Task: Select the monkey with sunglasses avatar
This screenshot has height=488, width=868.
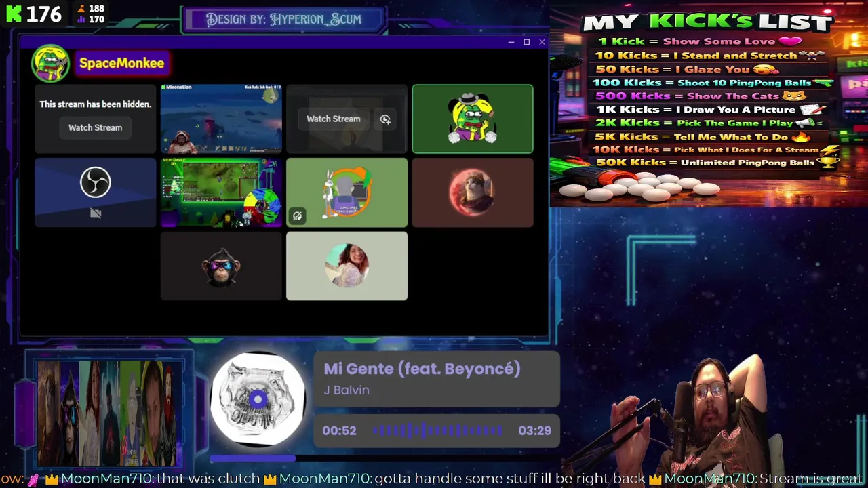Action: [221, 266]
